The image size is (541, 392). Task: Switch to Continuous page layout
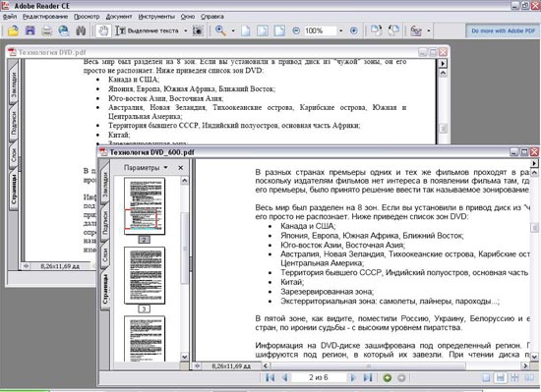point(501,378)
